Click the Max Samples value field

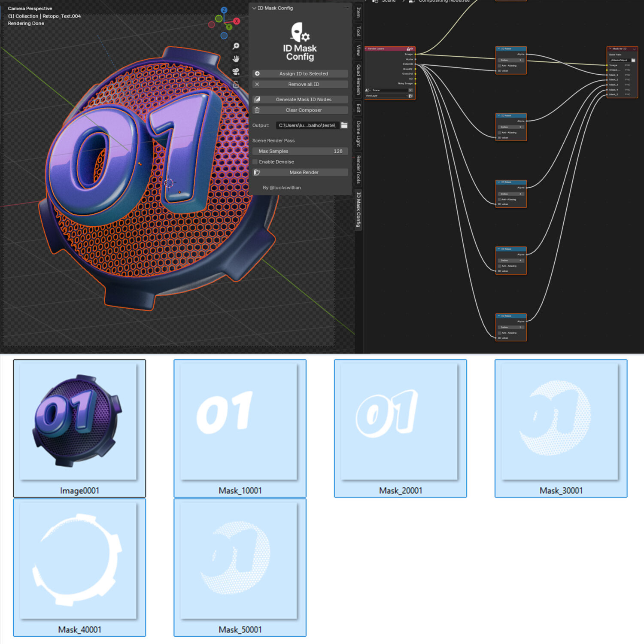click(x=300, y=151)
